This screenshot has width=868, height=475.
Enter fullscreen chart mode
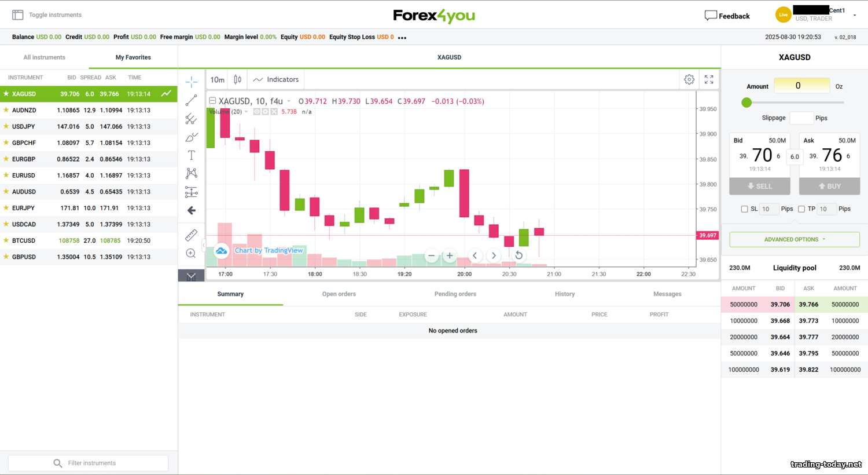(709, 80)
